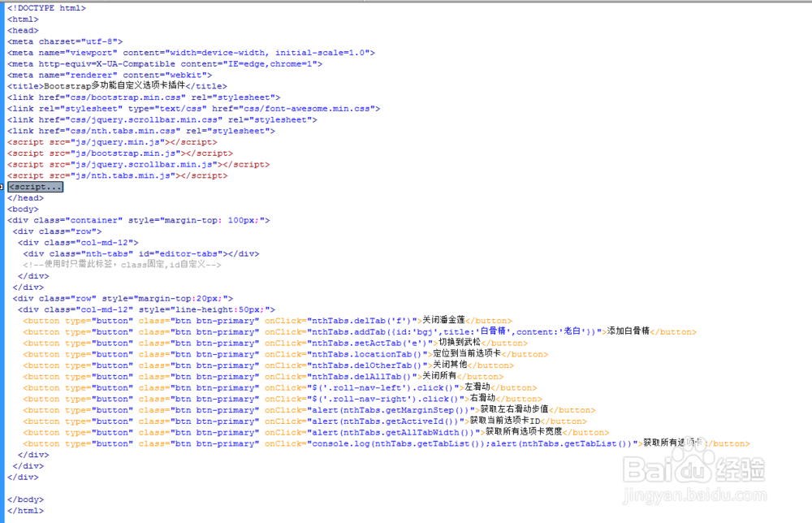Click the jquery.scrollbar.min.js script line
This screenshot has width=812, height=523.
coord(139,165)
